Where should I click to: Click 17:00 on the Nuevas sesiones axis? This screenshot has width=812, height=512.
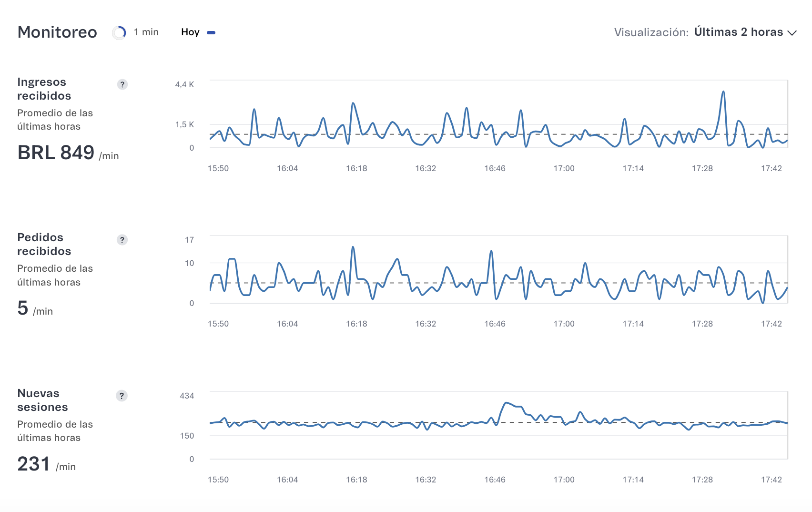tap(564, 480)
